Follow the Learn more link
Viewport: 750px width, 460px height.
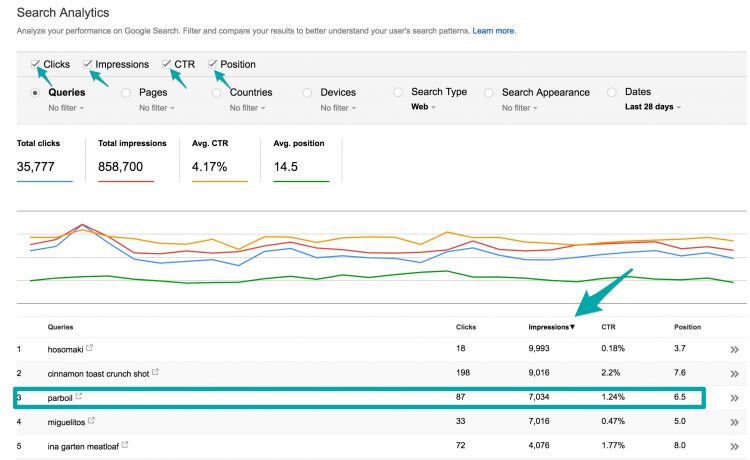coord(494,31)
